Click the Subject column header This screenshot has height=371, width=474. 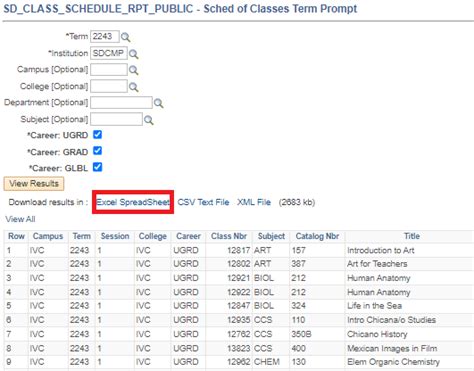coord(271,236)
